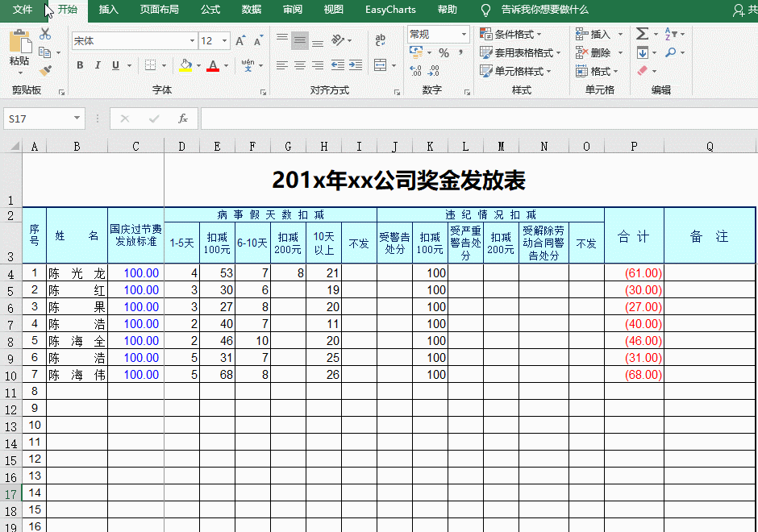758x532 pixels.
Task: Open the 常规 number format dropdown
Action: click(464, 34)
